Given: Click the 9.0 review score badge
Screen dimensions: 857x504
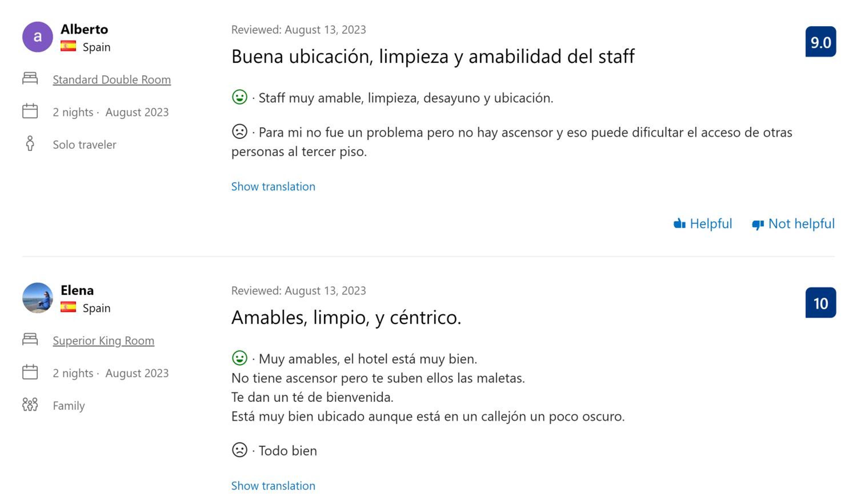Looking at the screenshot, I should point(820,42).
